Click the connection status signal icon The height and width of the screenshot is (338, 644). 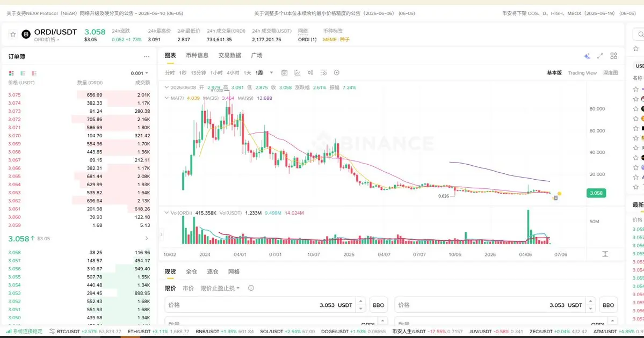pos(9,332)
